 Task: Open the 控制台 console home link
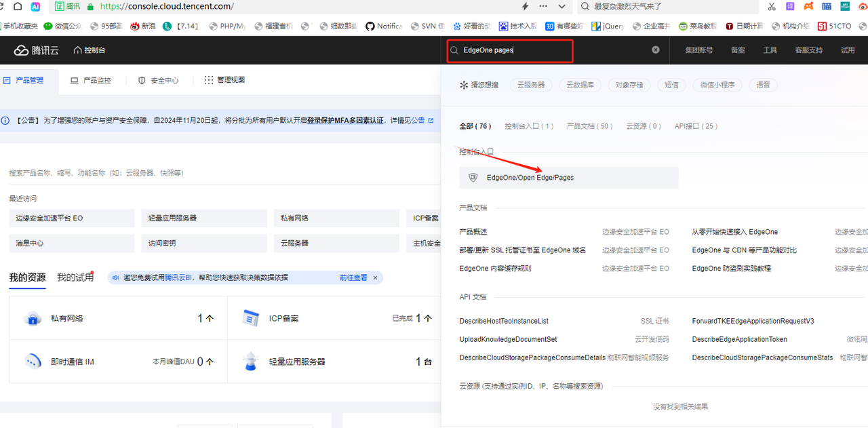tap(90, 50)
